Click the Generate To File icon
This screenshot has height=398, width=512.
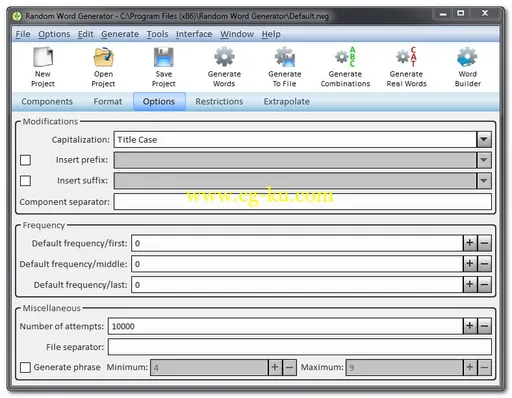click(x=285, y=57)
